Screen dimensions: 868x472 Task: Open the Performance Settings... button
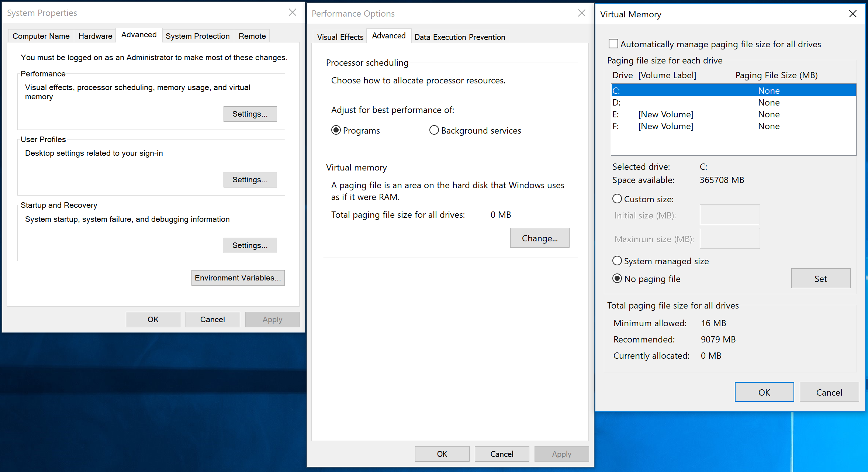[250, 114]
